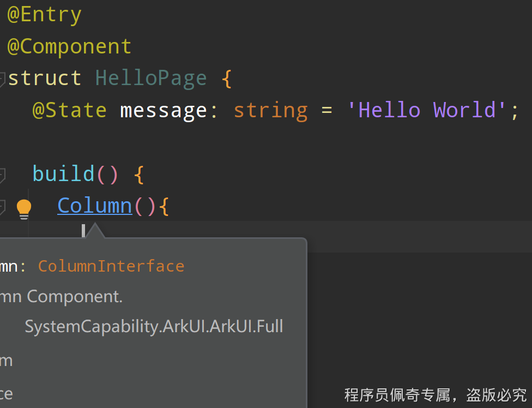The width and height of the screenshot is (532, 408).
Task: Open the ColumnInterface type link in tooltip
Action: point(111,266)
